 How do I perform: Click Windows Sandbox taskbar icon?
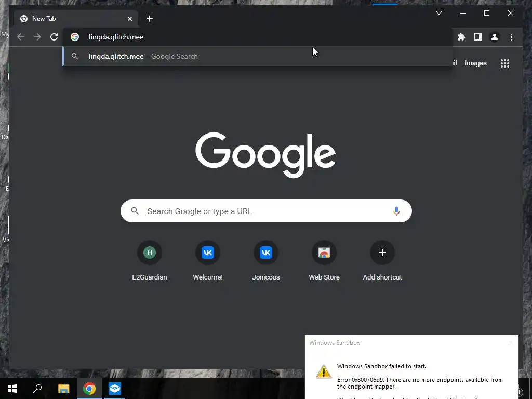pos(115,389)
